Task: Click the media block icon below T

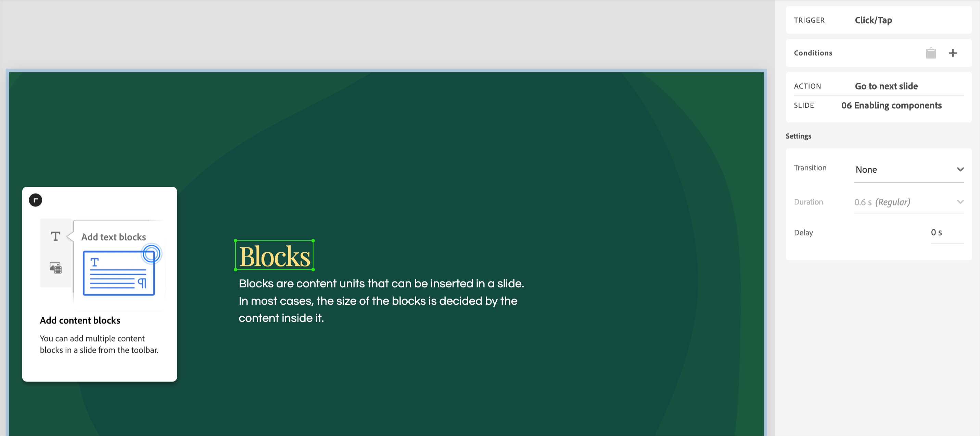Action: [x=55, y=268]
